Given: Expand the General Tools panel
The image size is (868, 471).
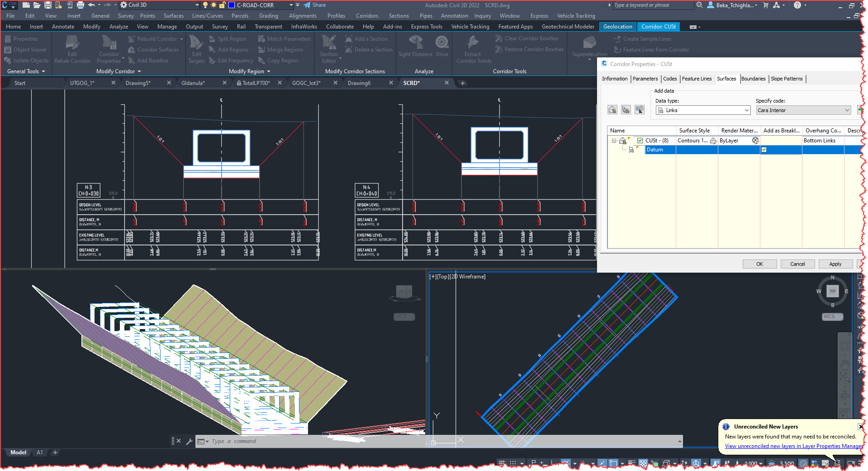Looking at the screenshot, I should pos(26,71).
